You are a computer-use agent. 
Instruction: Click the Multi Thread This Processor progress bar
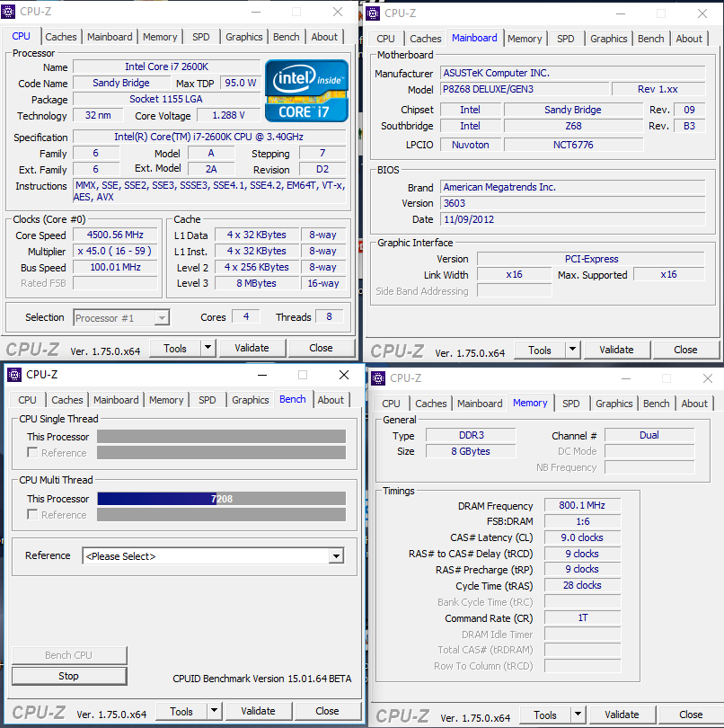221,499
